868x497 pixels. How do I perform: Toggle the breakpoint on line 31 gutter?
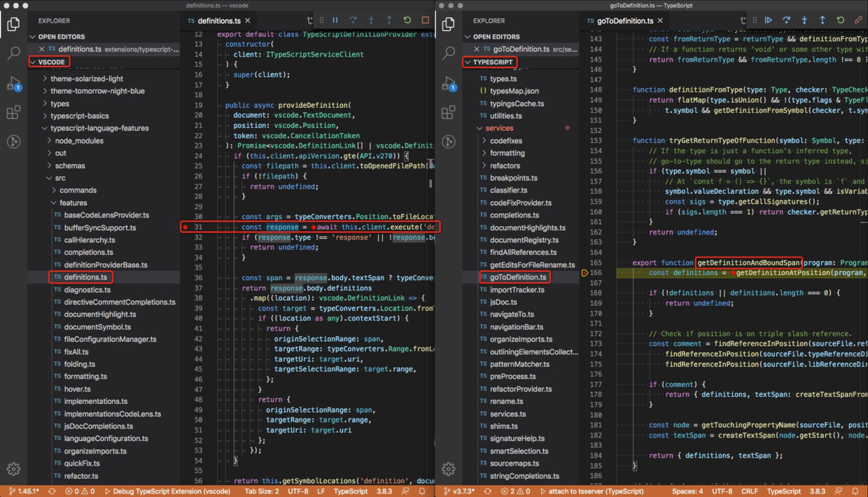185,227
